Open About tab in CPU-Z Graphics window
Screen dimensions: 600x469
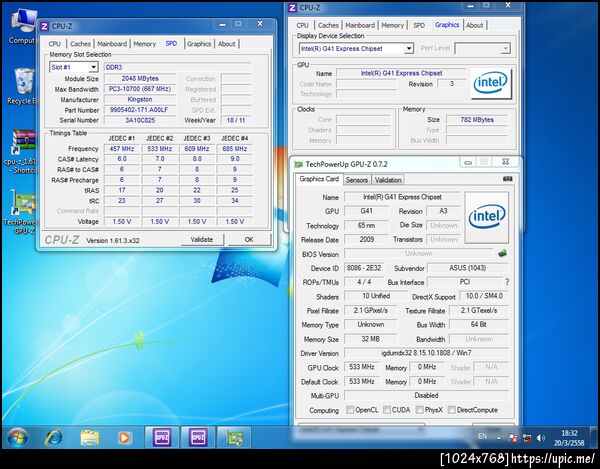click(474, 25)
